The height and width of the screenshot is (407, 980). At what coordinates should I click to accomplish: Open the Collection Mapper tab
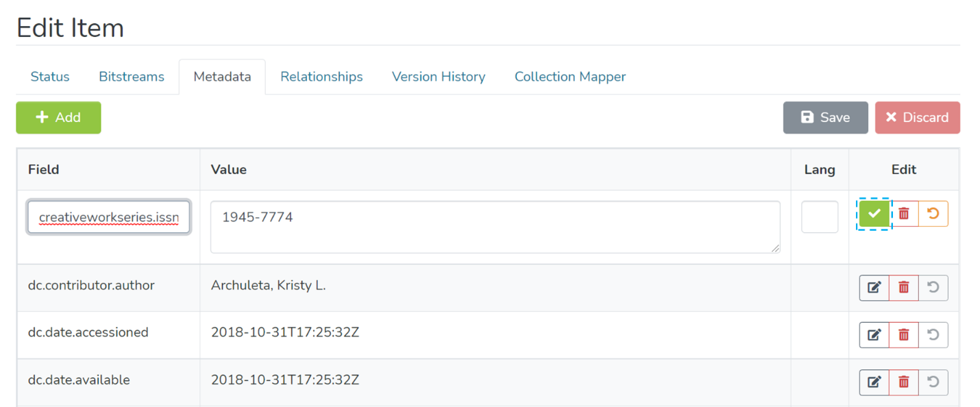[570, 77]
